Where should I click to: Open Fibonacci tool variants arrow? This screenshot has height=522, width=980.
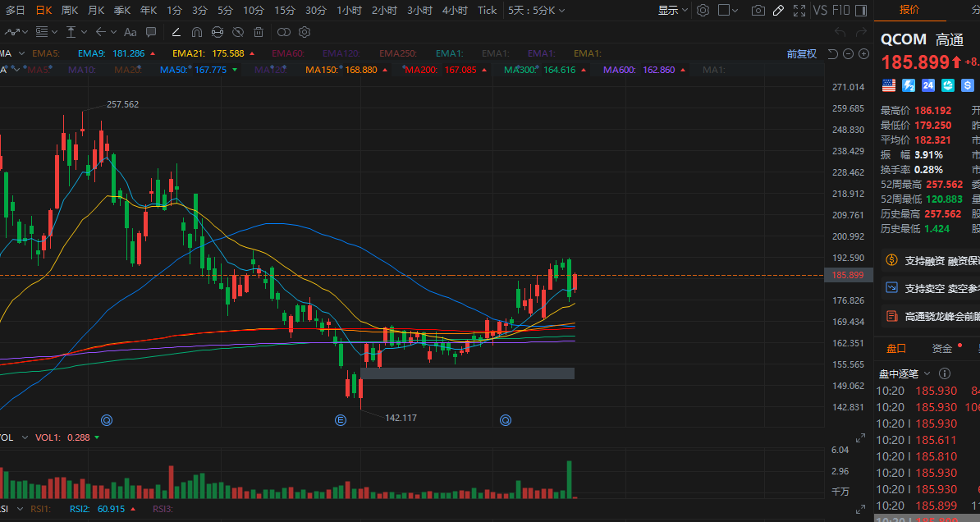click(x=54, y=32)
